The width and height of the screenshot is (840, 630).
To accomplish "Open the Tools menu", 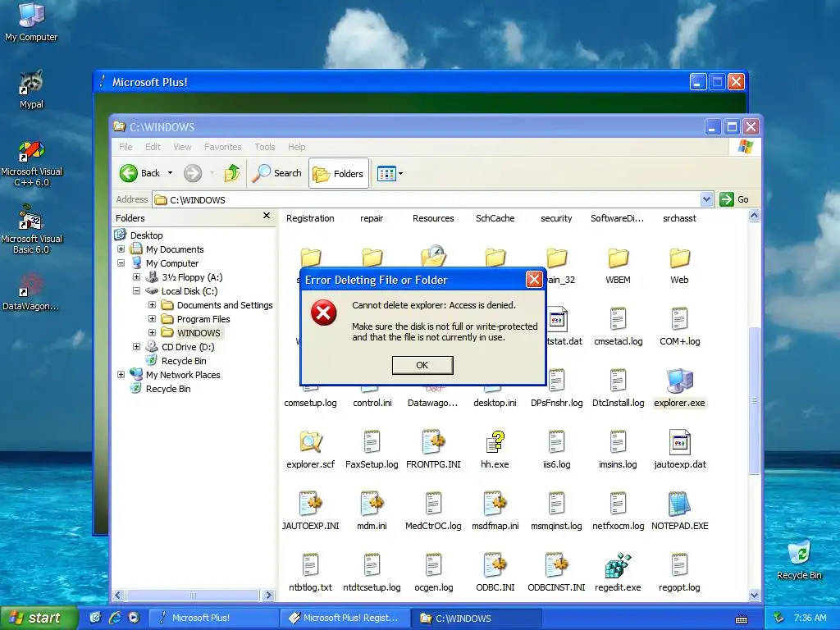I will tap(265, 147).
